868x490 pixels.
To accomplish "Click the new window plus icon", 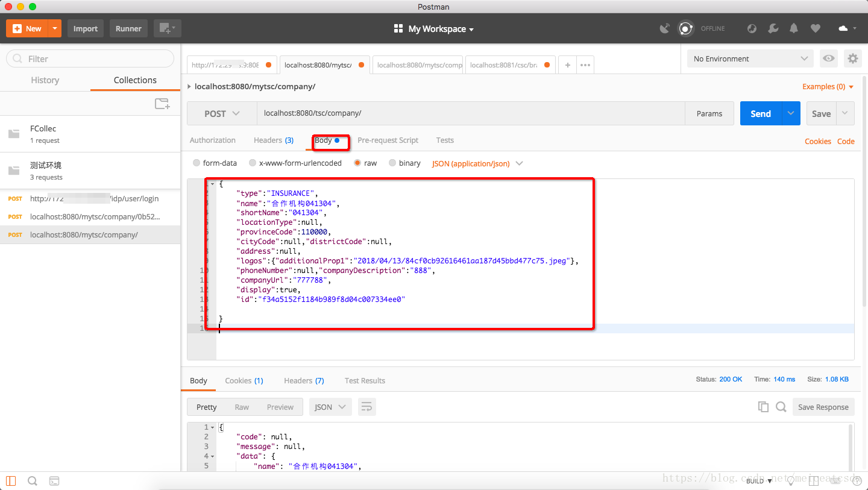I will pos(167,28).
